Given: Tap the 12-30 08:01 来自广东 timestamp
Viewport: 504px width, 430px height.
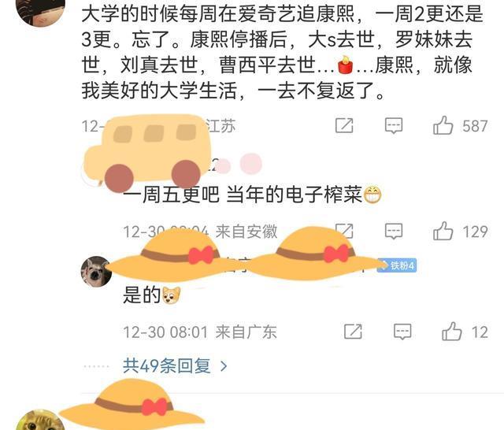Looking at the screenshot, I should (x=199, y=332).
